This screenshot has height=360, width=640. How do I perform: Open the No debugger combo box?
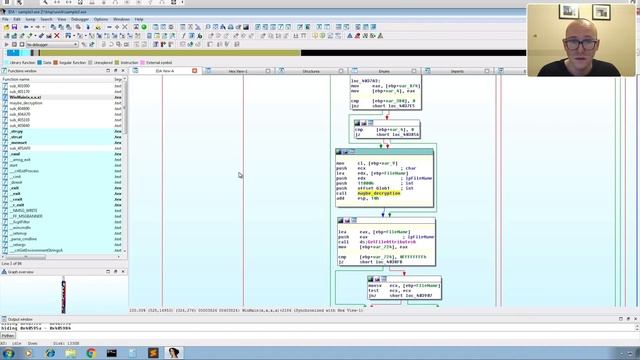click(52, 44)
